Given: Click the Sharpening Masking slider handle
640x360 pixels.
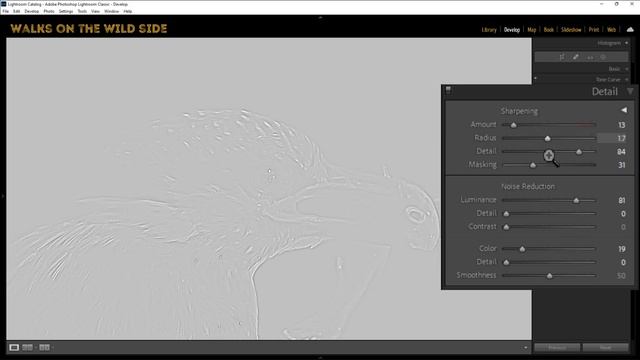Looking at the screenshot, I should pos(533,165).
